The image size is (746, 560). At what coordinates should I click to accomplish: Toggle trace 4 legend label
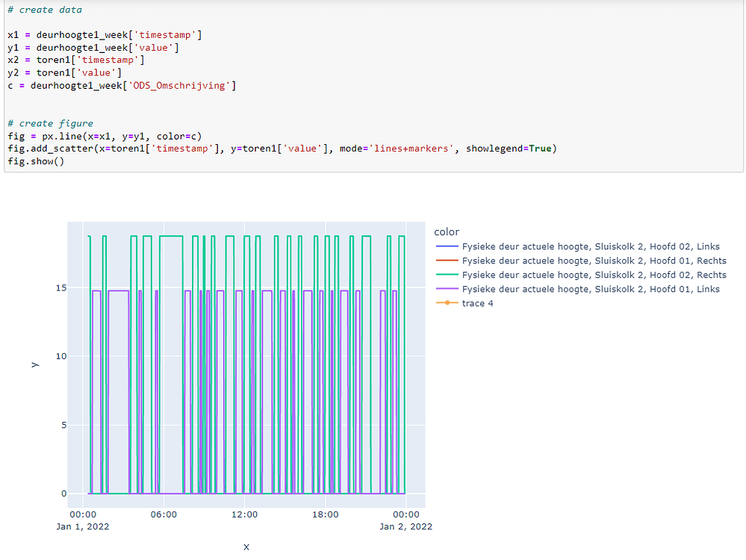(477, 303)
